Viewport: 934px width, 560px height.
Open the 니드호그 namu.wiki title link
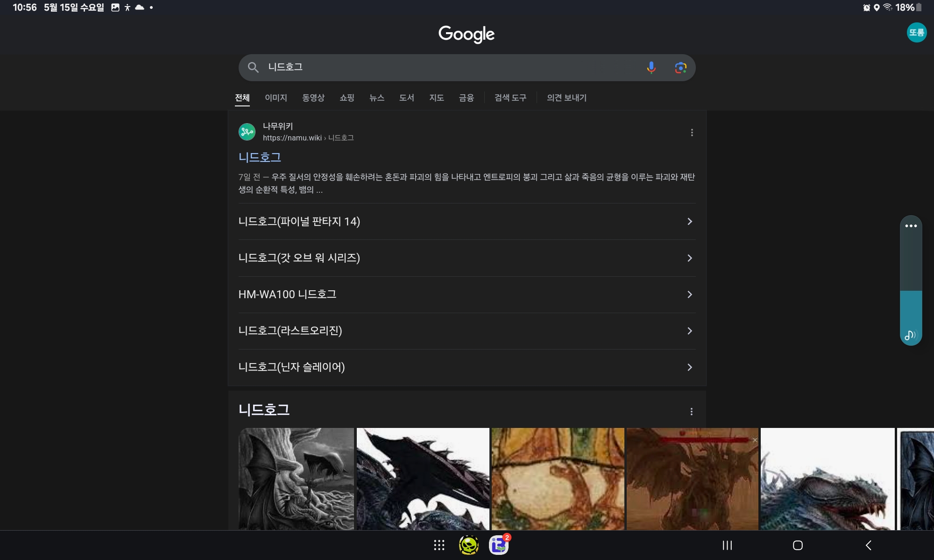pyautogui.click(x=260, y=157)
